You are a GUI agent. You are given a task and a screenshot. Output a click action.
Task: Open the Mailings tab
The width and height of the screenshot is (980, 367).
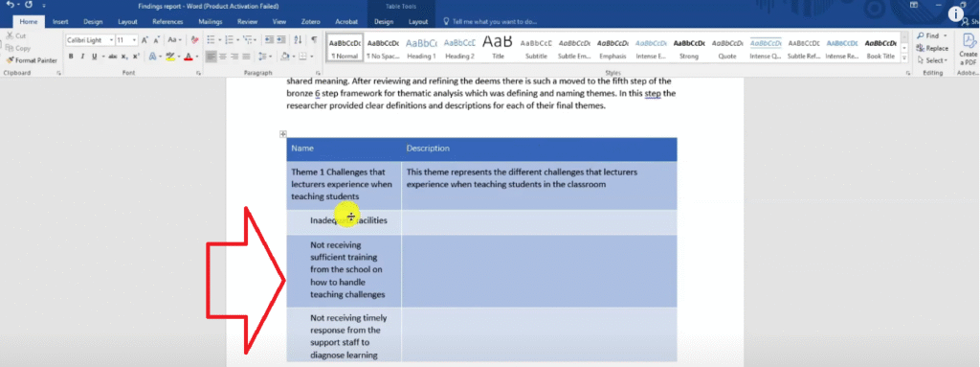tap(210, 21)
